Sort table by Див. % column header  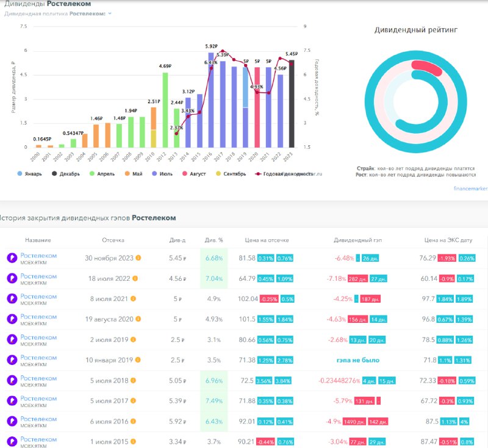click(214, 240)
